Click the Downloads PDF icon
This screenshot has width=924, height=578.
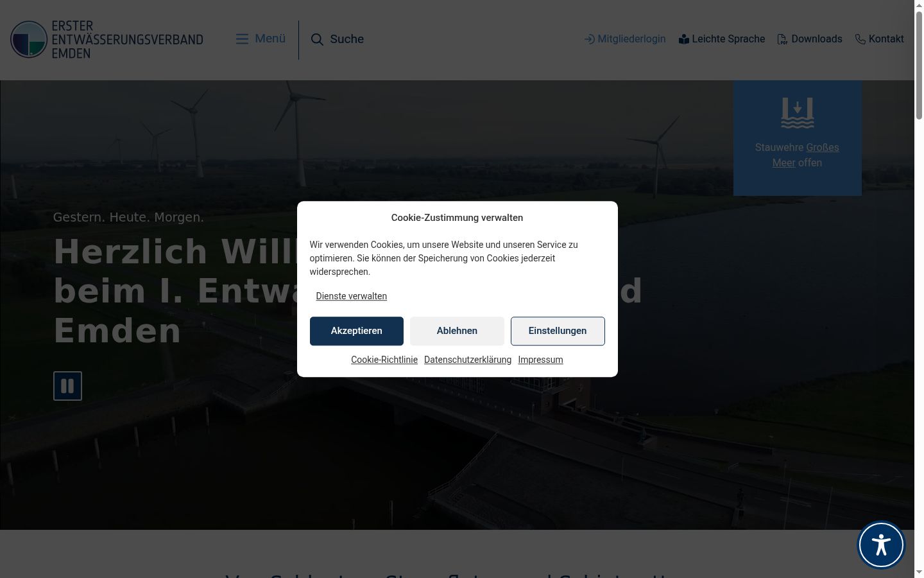point(783,39)
